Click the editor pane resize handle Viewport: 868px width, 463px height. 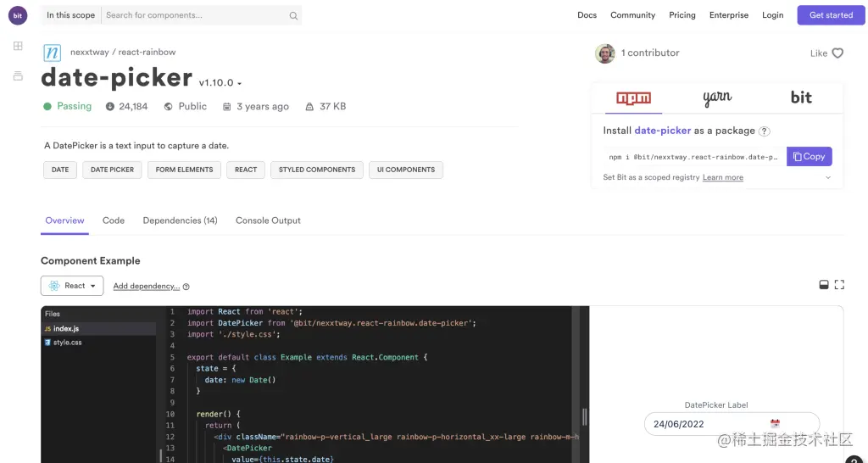coord(584,416)
